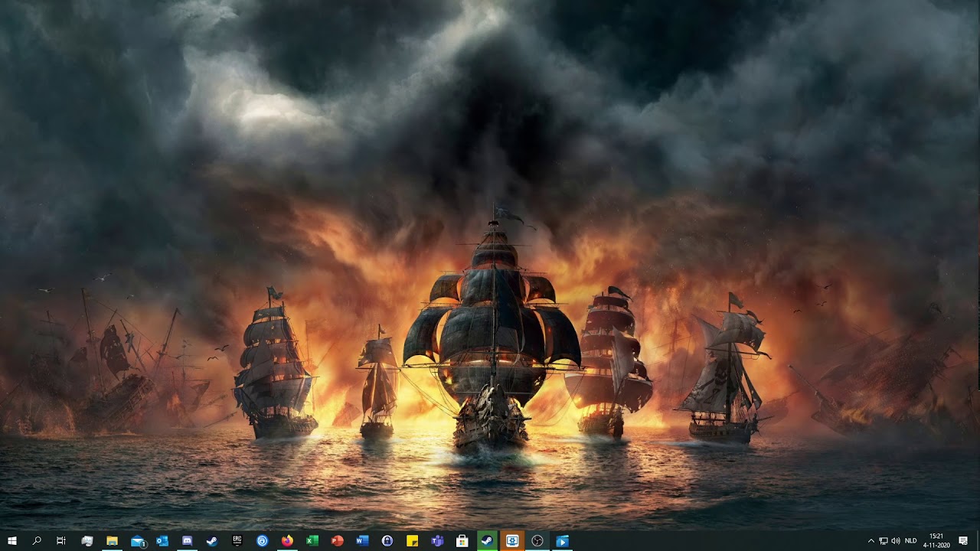Click the Steam icon beside Discord

212,541
